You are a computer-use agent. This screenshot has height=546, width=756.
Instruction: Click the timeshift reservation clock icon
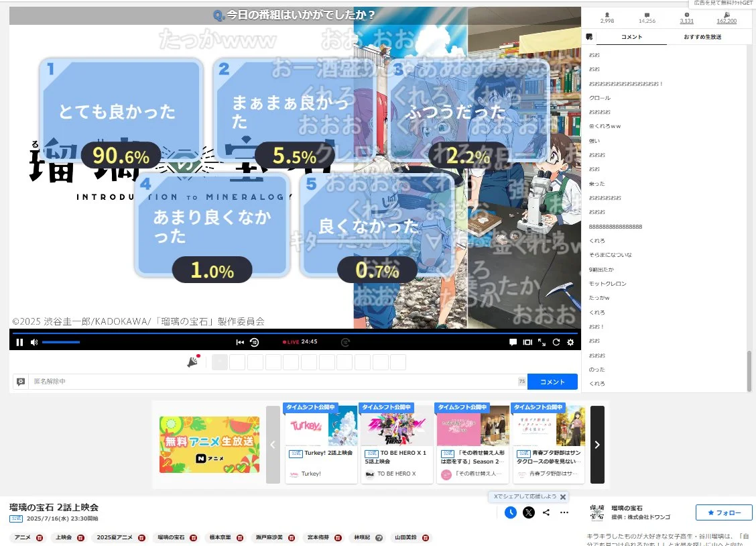(x=511, y=512)
